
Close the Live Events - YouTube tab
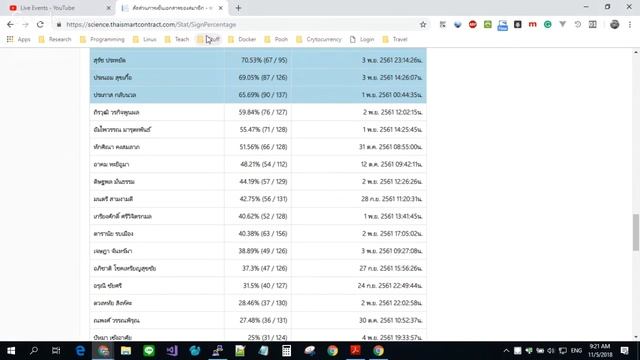(109, 8)
